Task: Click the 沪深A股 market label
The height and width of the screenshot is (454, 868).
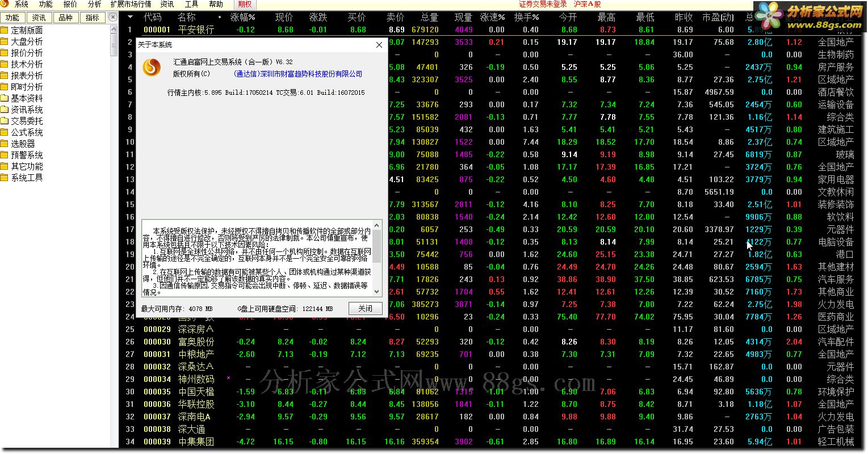Action: [587, 4]
